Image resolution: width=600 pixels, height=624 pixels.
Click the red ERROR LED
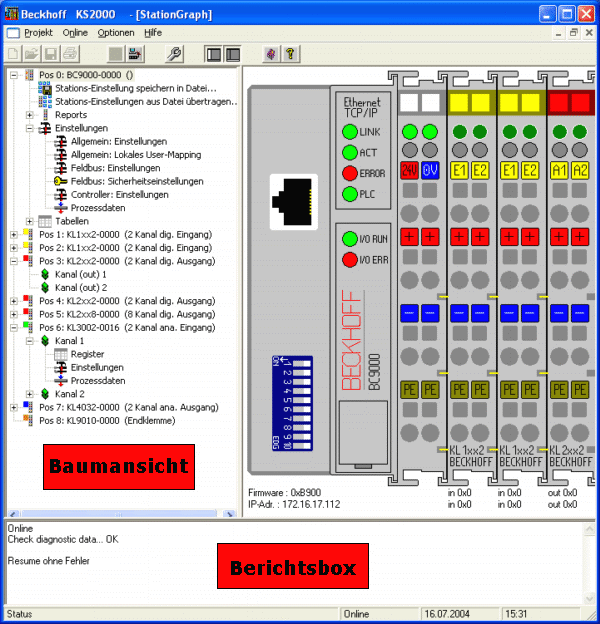point(350,174)
